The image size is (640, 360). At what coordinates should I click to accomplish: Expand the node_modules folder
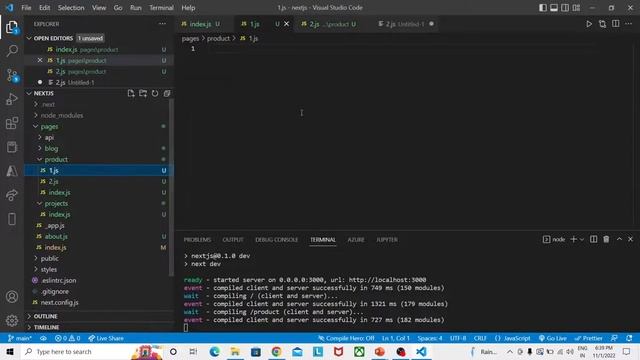coord(62,116)
